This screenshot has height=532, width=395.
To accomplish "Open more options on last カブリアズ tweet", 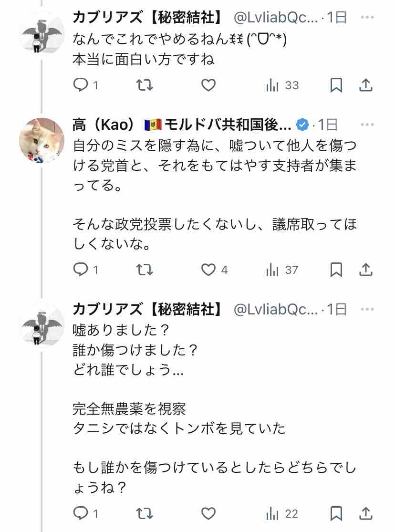I will pyautogui.click(x=367, y=309).
